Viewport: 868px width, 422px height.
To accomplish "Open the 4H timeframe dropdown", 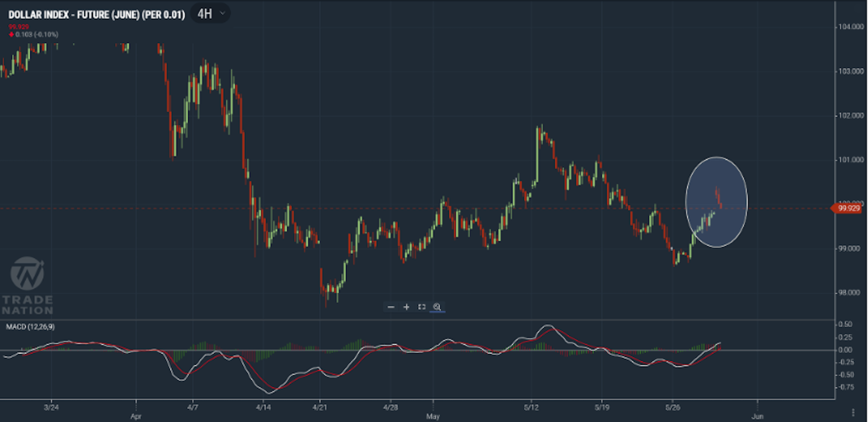I will coord(211,14).
